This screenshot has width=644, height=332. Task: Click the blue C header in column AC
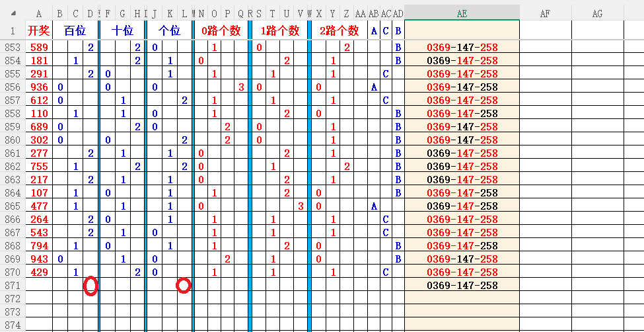pyautogui.click(x=386, y=30)
